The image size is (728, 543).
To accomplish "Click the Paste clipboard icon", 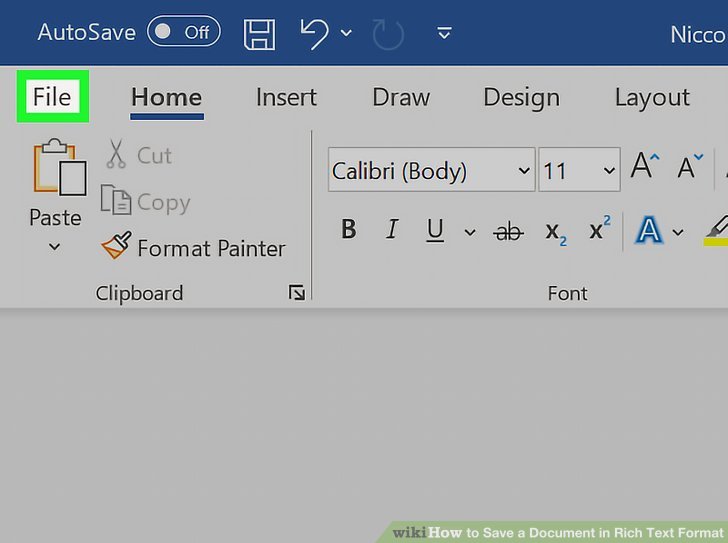I will point(59,167).
